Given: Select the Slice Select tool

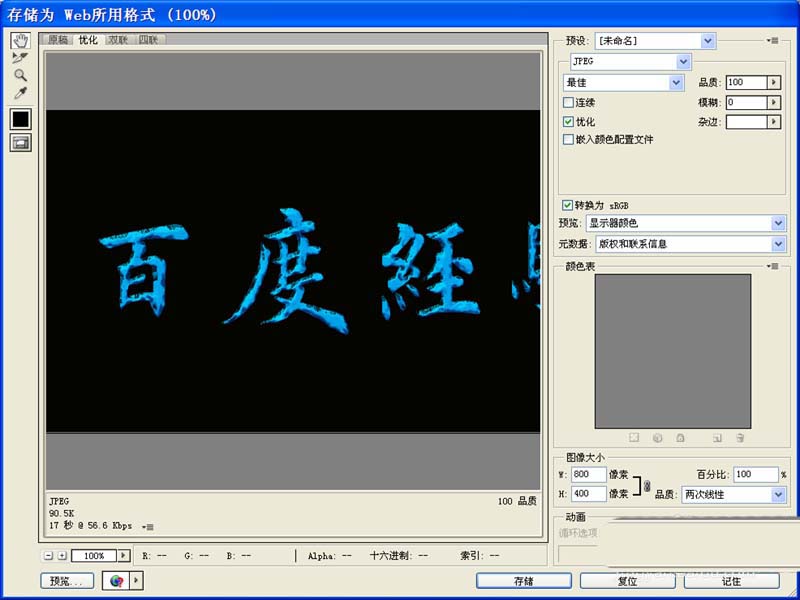Looking at the screenshot, I should pos(20,58).
